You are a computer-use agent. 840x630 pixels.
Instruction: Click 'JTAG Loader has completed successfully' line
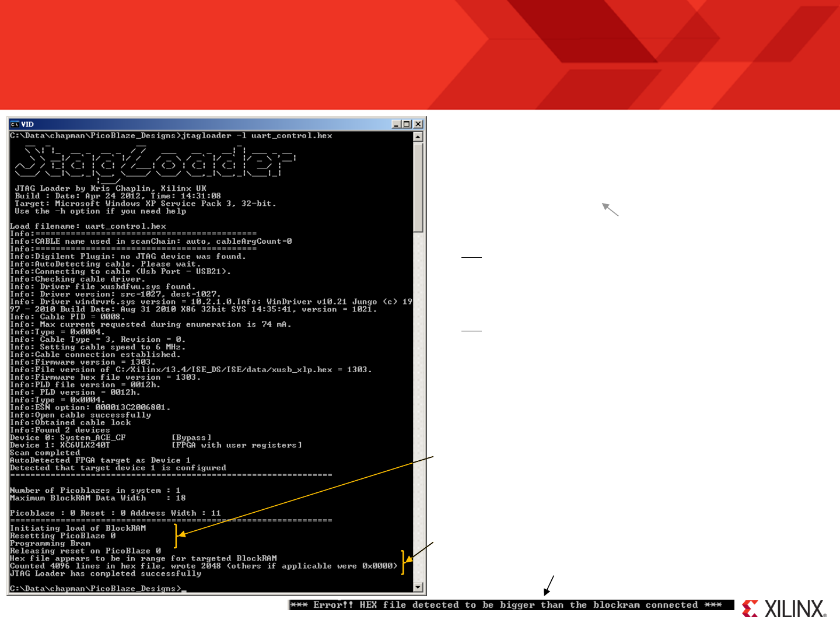(106, 574)
